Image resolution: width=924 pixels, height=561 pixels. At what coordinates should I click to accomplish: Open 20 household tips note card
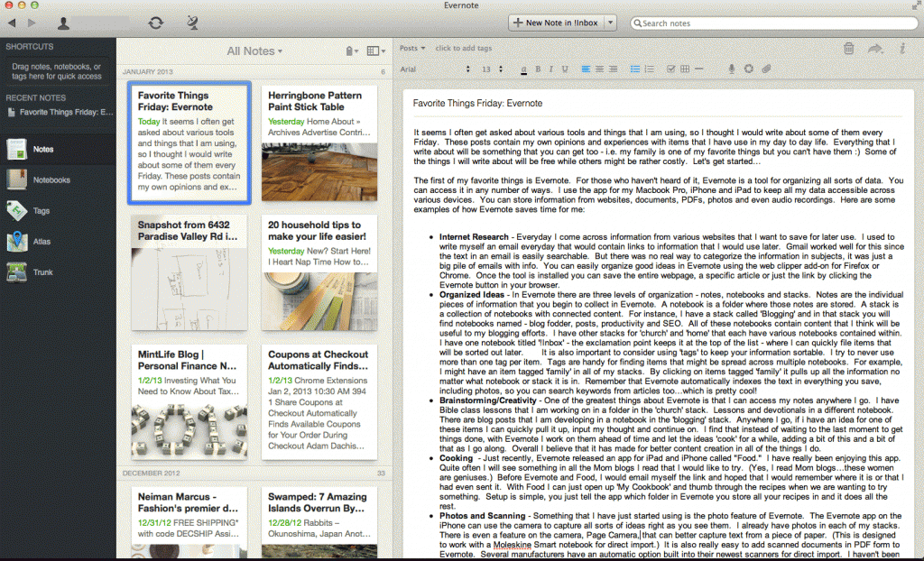tap(319, 273)
